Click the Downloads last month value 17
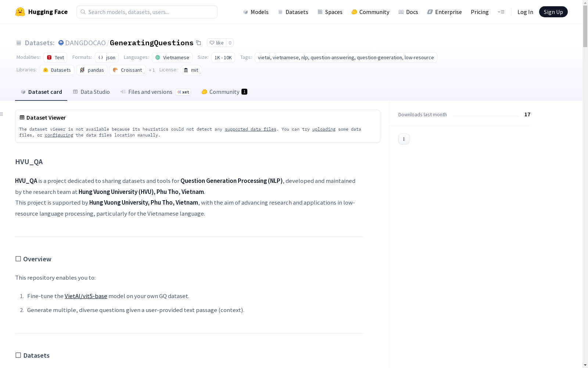The image size is (588, 368). point(527,114)
